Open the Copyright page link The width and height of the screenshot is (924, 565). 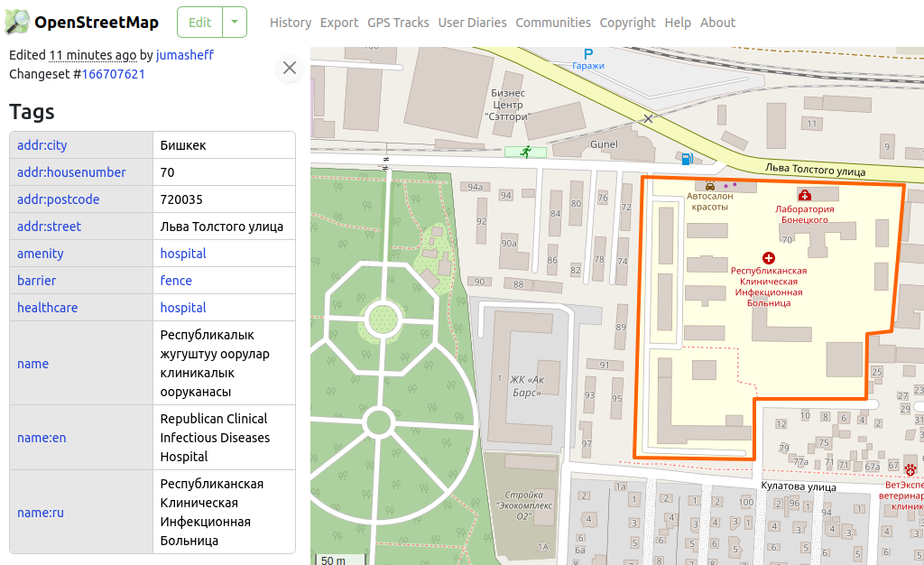coord(628,23)
